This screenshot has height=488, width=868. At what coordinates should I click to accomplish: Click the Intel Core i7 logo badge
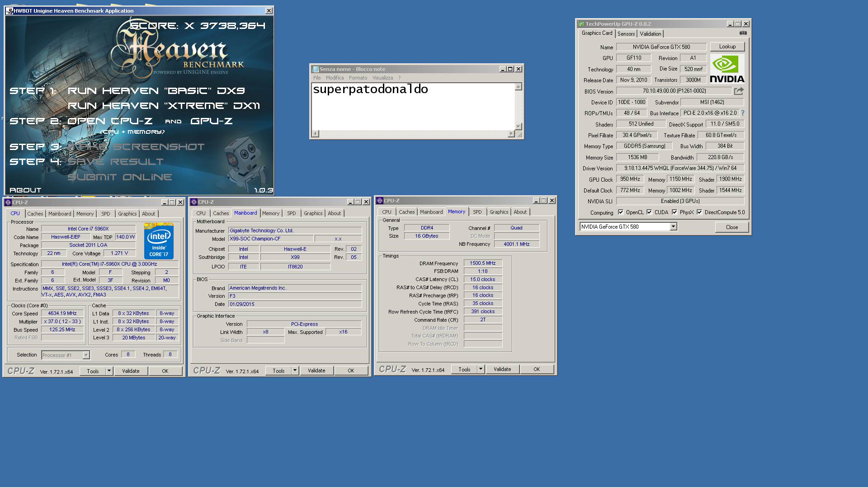coord(159,241)
